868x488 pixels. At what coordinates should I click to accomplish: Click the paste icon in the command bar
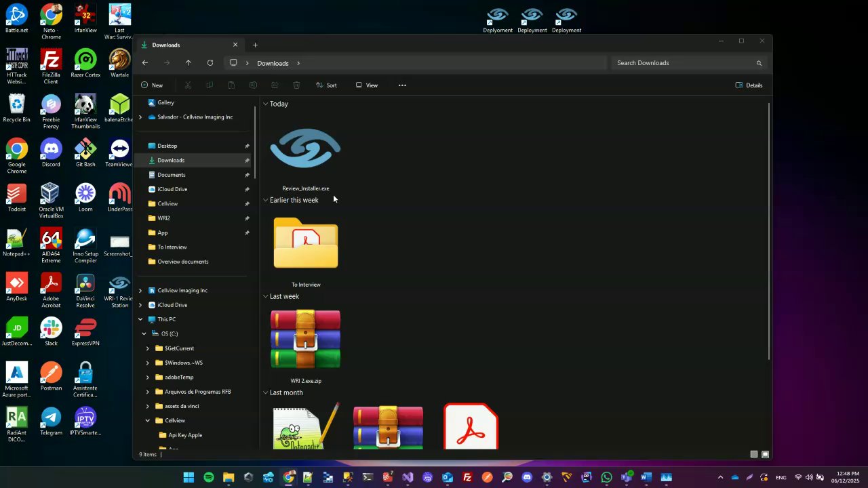coord(231,85)
